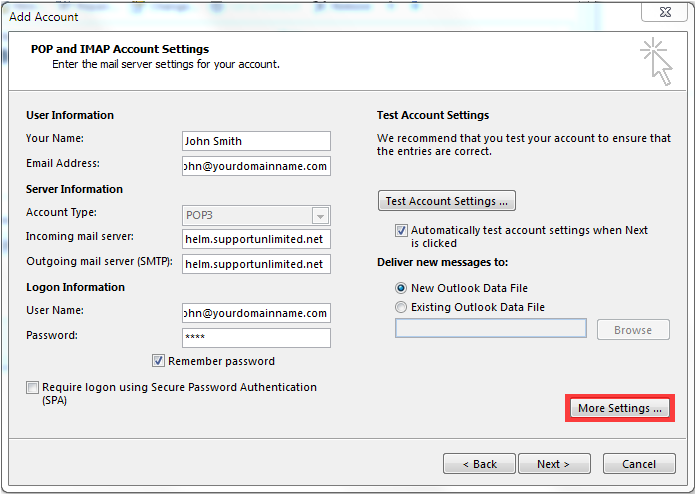Viewport: 696px width, 495px height.
Task: Enable Secure Password Authentication (SPA) checkbox
Action: (x=32, y=387)
